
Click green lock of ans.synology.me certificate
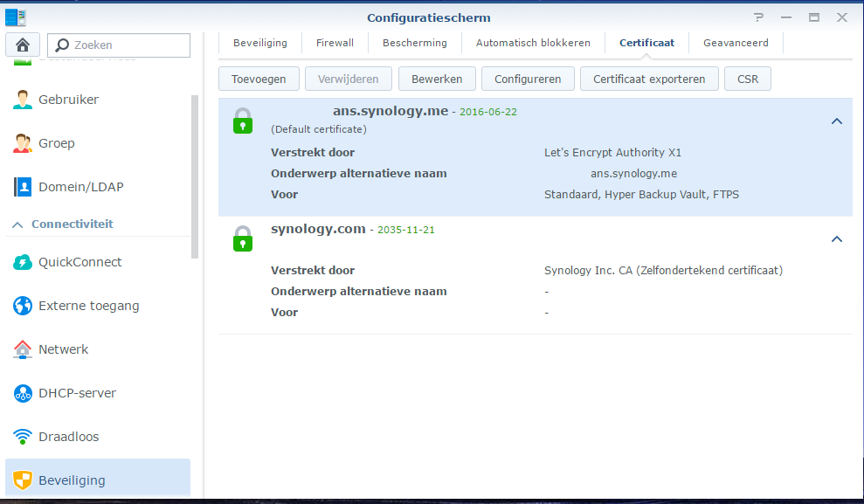(242, 121)
